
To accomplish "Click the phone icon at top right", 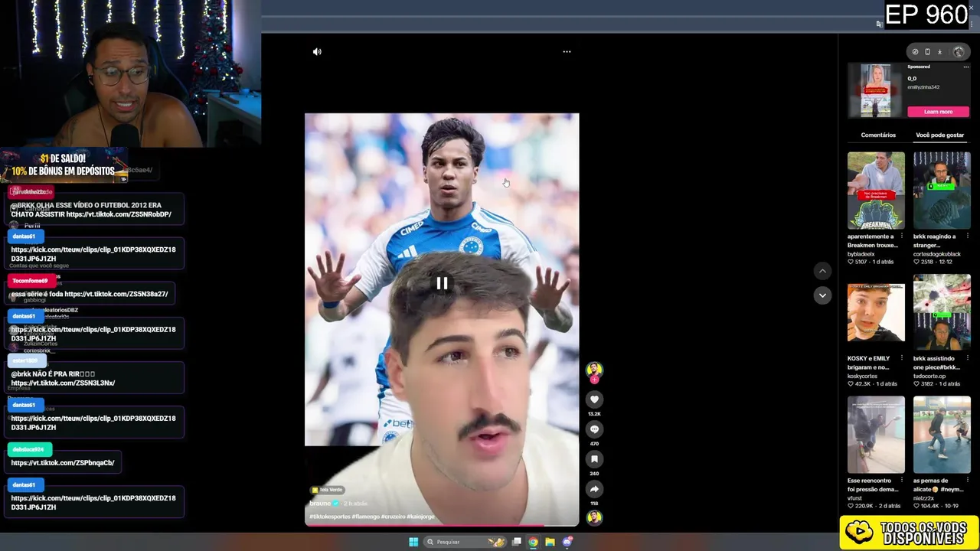I will click(927, 52).
